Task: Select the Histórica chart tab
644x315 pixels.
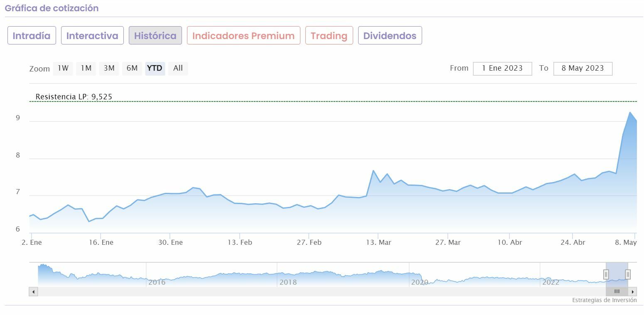Action: pyautogui.click(x=155, y=36)
